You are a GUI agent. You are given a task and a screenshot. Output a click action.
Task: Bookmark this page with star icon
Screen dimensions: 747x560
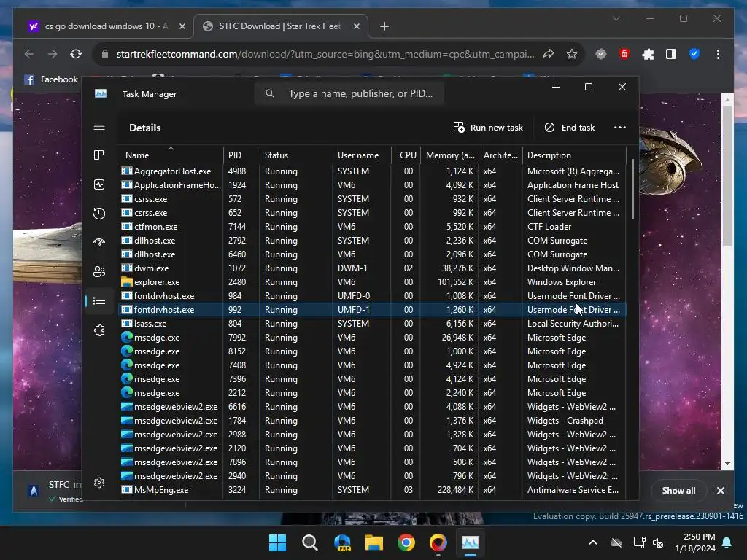pos(572,54)
